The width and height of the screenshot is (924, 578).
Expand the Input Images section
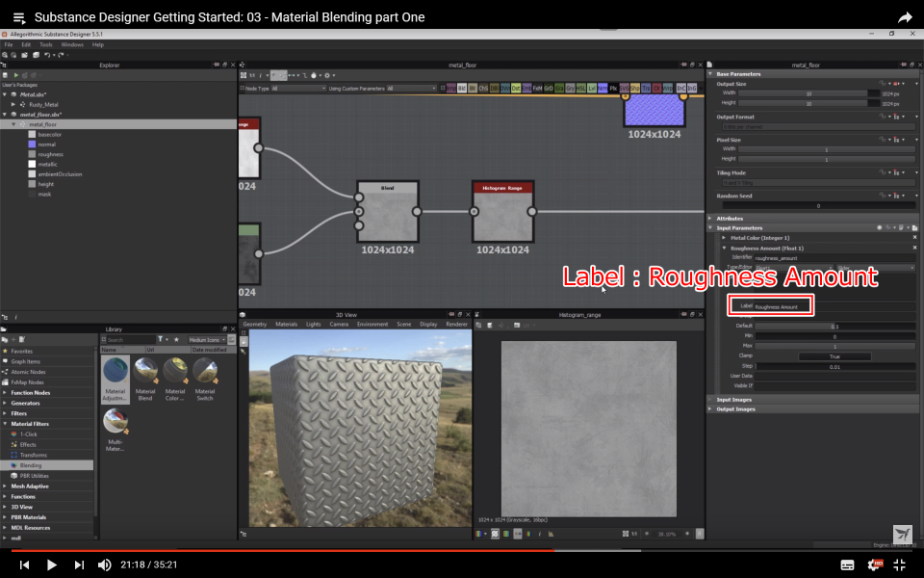coord(710,400)
